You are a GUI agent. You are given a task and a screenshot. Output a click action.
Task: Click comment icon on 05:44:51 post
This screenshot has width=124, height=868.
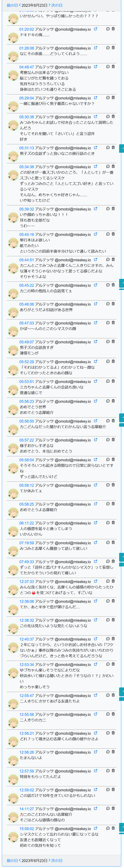(108, 259)
